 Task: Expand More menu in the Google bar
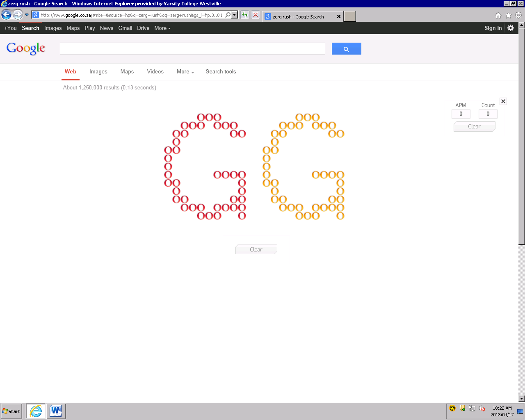point(162,28)
